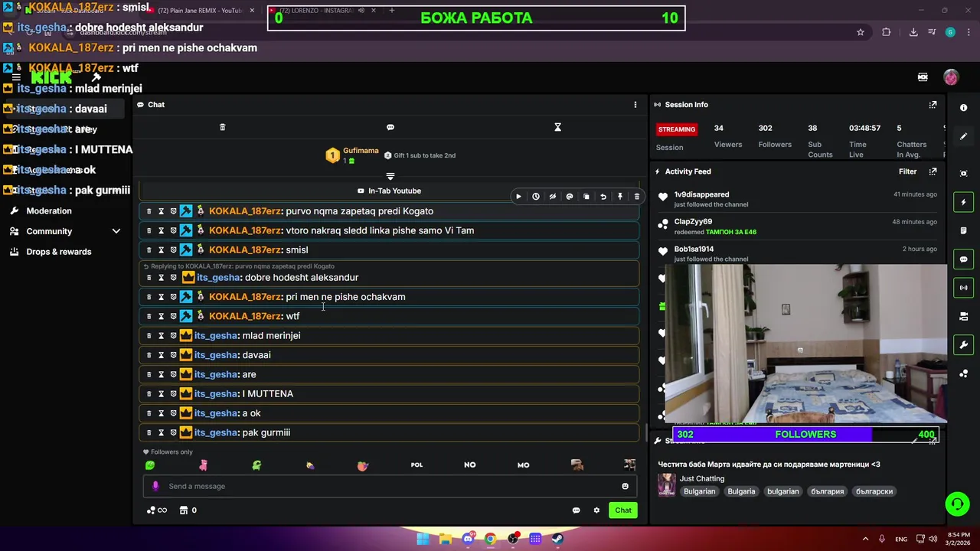Click the shop icon with count 0
Viewport: 980px width, 551px height.
(x=188, y=510)
